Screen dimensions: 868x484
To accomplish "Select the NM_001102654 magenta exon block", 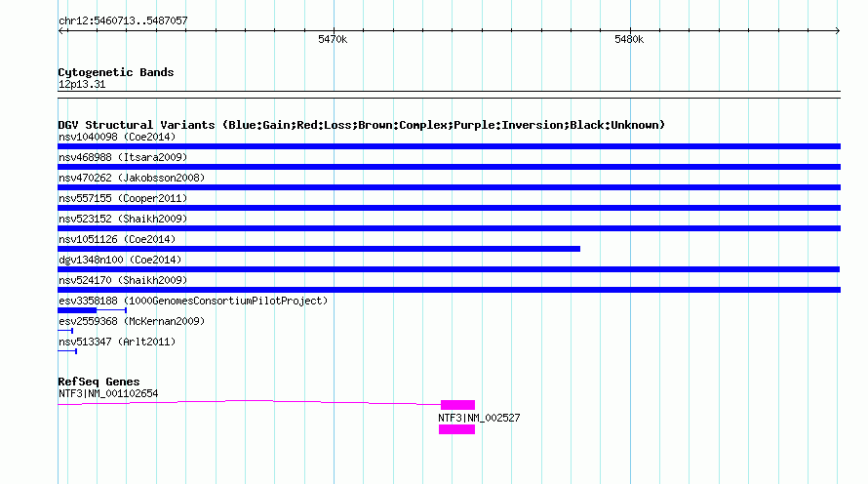I will point(457,405).
